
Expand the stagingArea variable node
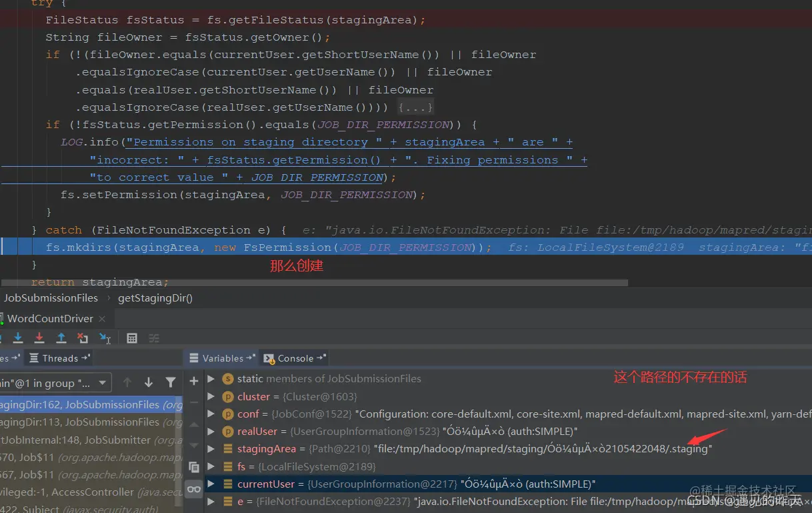click(x=211, y=448)
